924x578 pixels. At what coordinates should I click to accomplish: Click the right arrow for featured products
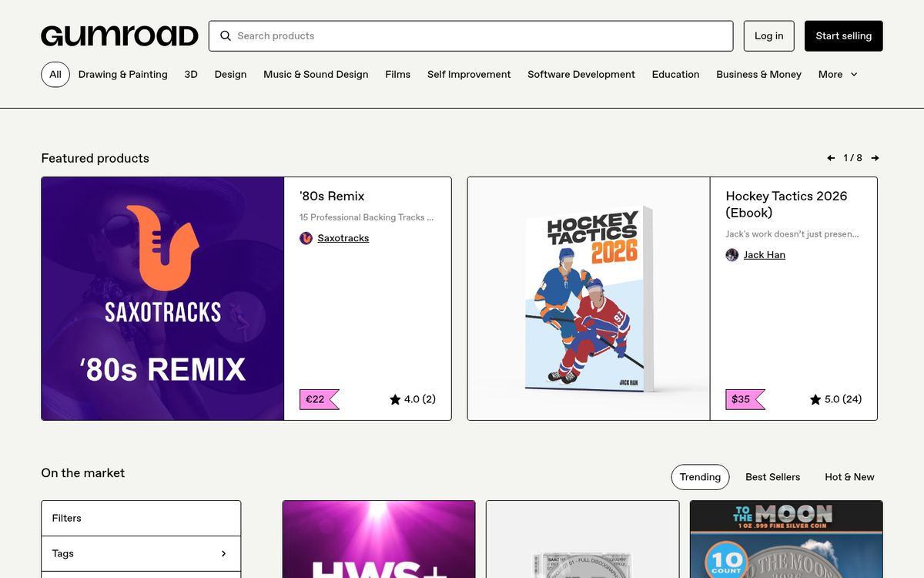coord(875,158)
